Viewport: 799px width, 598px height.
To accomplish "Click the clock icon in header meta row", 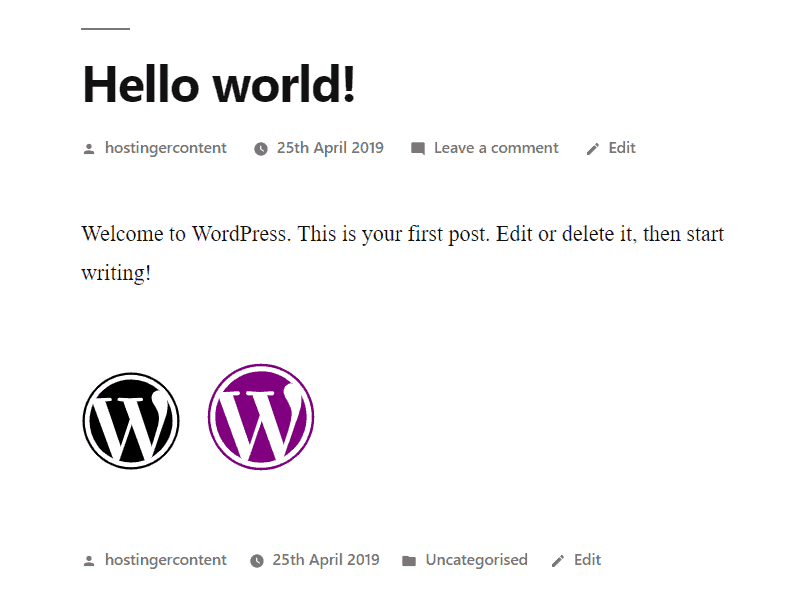I will 261,149.
